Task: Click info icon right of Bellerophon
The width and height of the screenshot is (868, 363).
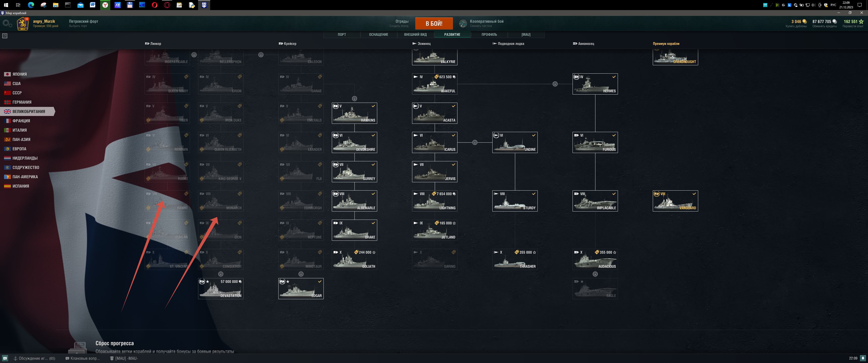Action: point(261,55)
